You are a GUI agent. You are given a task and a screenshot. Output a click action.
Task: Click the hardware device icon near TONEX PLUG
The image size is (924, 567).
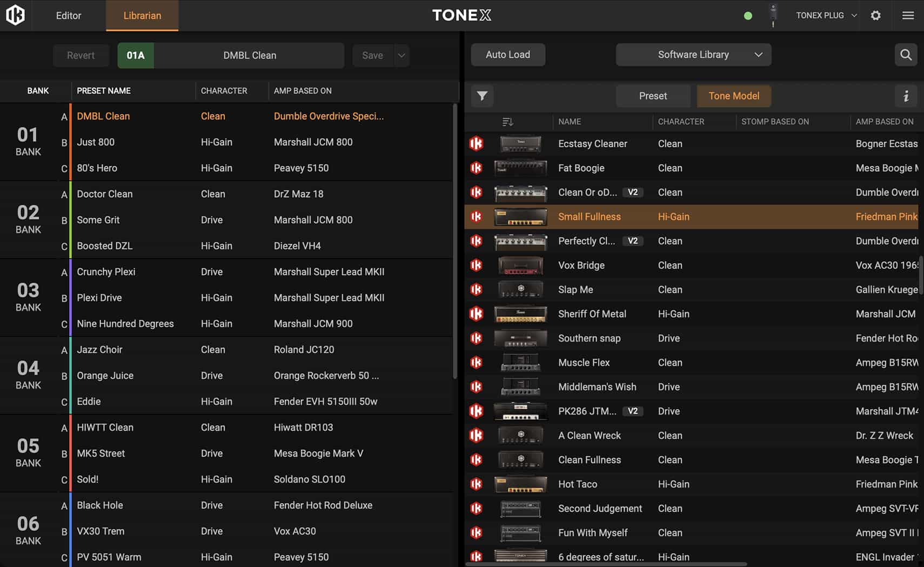coord(774,15)
